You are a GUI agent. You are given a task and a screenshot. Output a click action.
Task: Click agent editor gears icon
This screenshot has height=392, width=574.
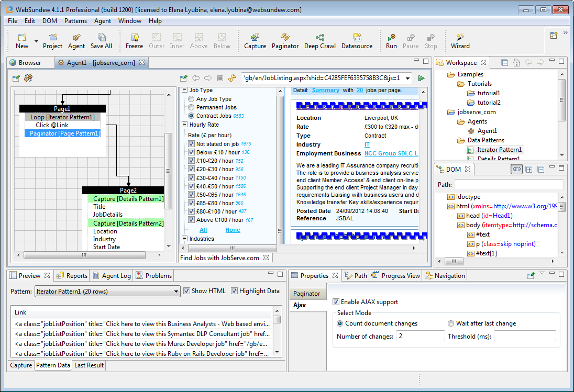(28, 78)
